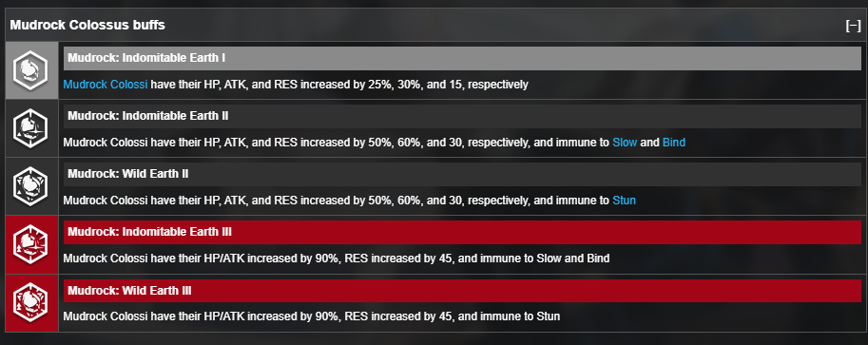Viewport: 868px width, 345px height.
Task: Open the red Indomitable Earth III icon
Action: [31, 245]
